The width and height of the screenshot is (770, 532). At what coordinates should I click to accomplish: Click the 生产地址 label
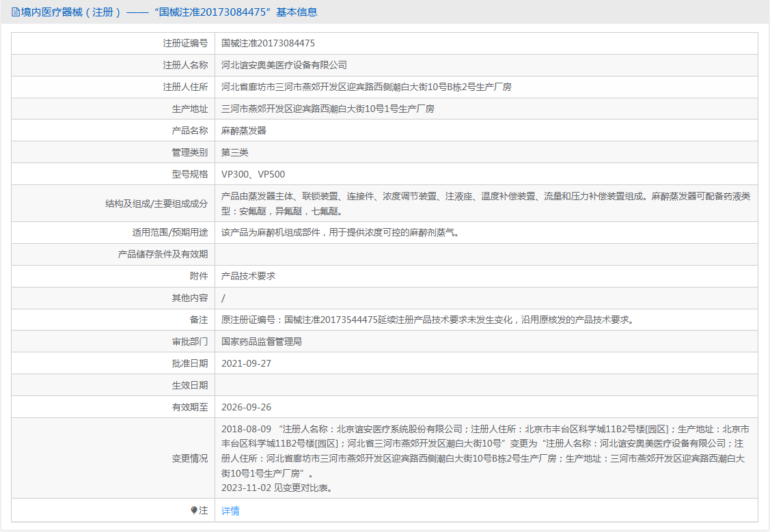(189, 109)
